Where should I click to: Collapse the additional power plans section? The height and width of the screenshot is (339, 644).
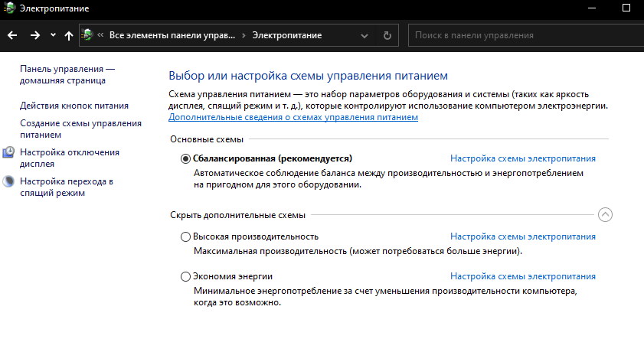[x=605, y=215]
